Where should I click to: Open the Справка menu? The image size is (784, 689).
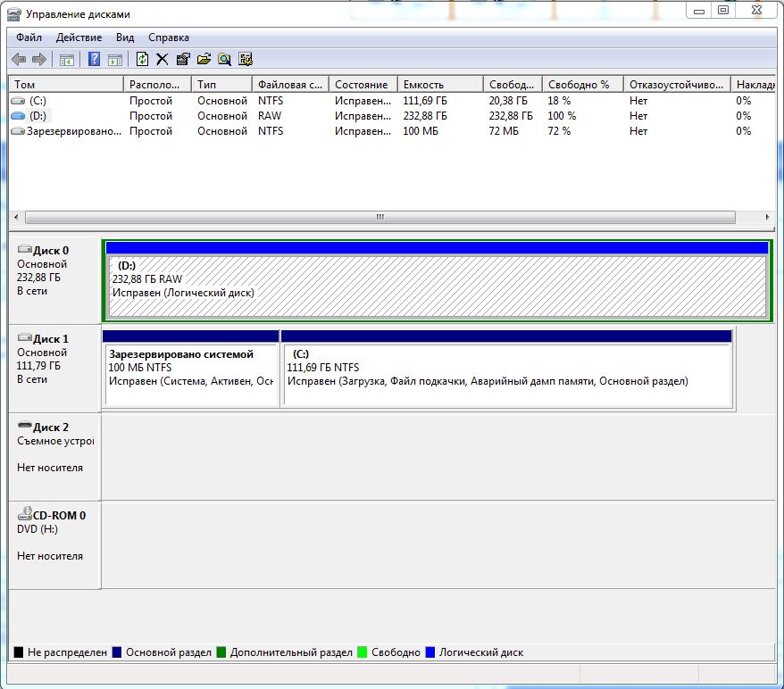[x=168, y=37]
